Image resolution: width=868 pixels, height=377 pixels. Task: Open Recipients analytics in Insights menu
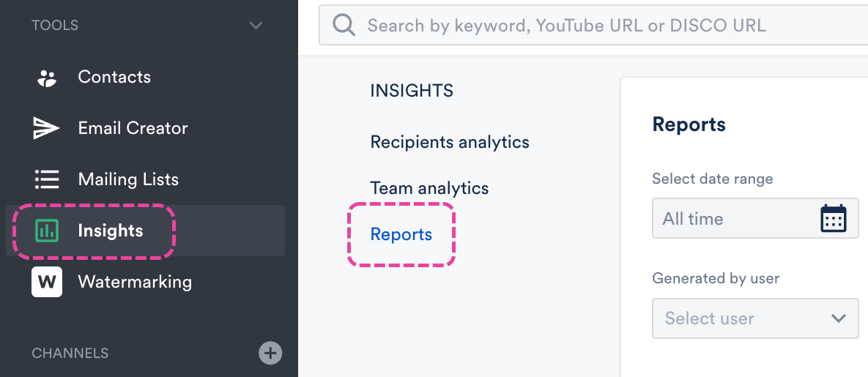tap(450, 142)
